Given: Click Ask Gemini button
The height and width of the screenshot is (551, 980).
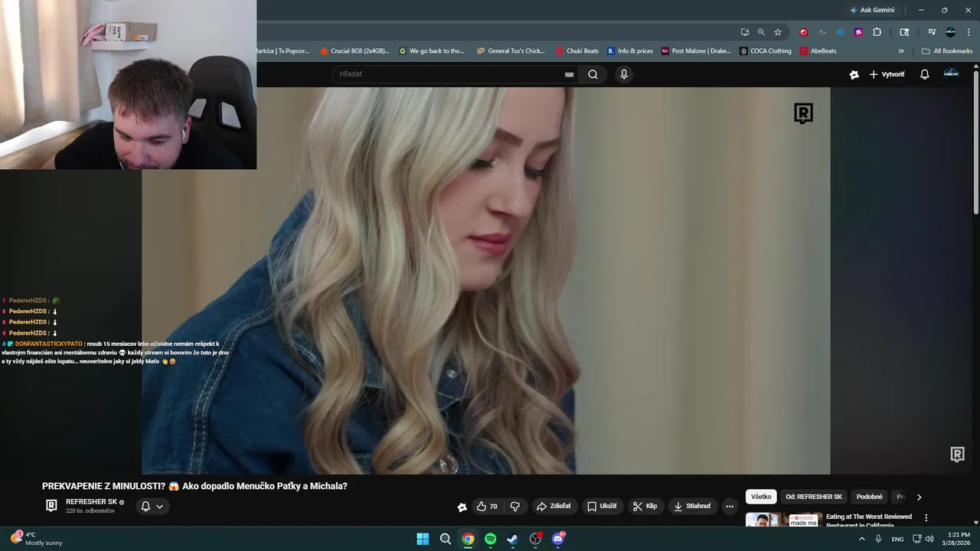Looking at the screenshot, I should tap(871, 10).
